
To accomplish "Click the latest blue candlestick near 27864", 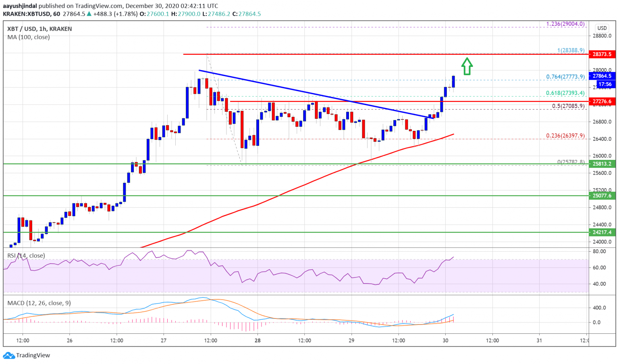I will 453,81.
